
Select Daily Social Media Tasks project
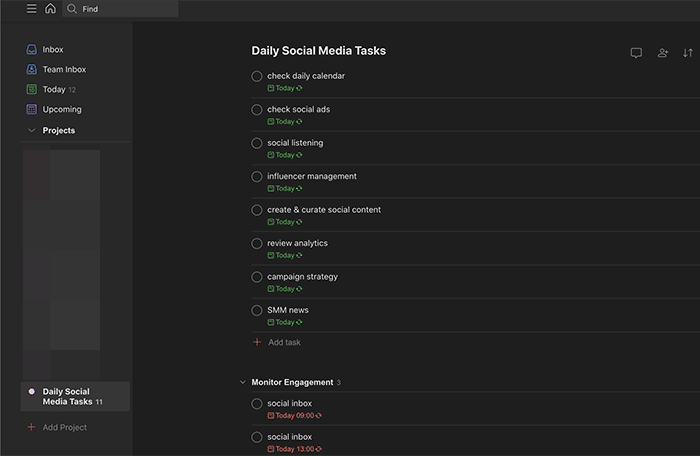(67, 396)
